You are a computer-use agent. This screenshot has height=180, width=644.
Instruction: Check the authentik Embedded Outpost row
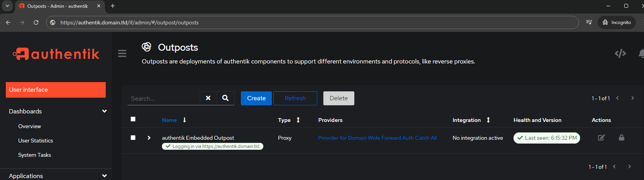133,137
